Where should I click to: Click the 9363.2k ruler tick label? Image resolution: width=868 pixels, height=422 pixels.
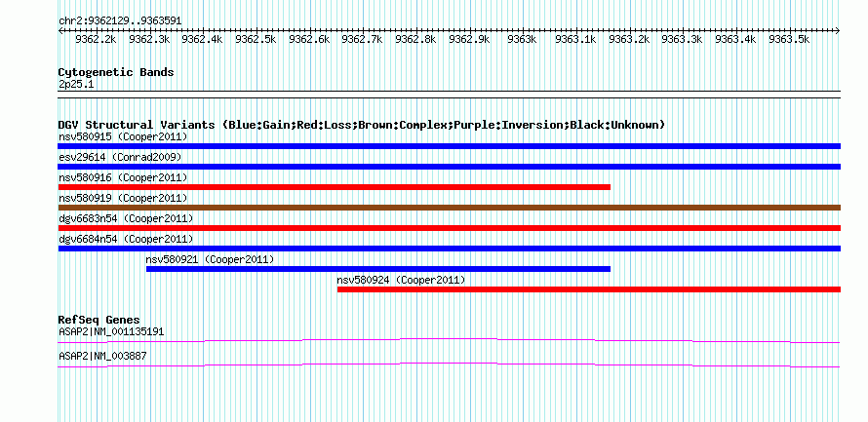(629, 39)
